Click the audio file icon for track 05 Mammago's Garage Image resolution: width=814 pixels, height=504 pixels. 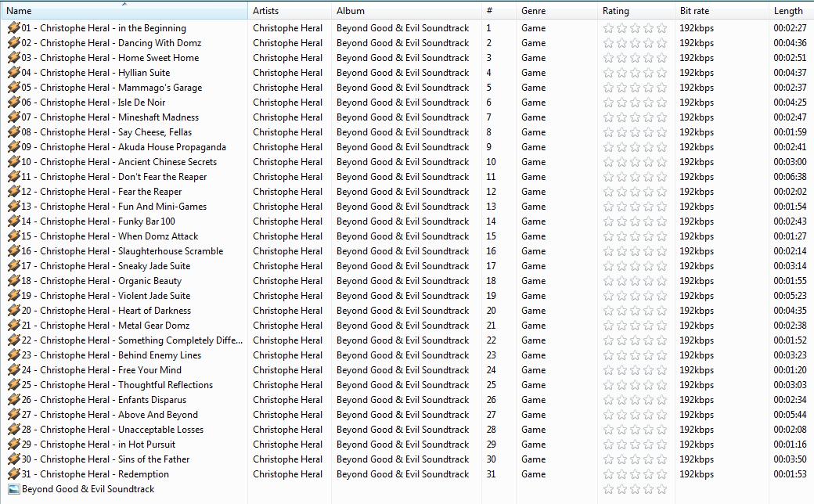[x=14, y=88]
